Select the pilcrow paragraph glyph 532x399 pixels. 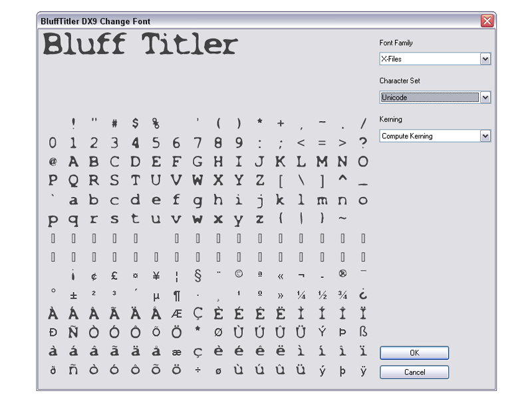coord(177,296)
